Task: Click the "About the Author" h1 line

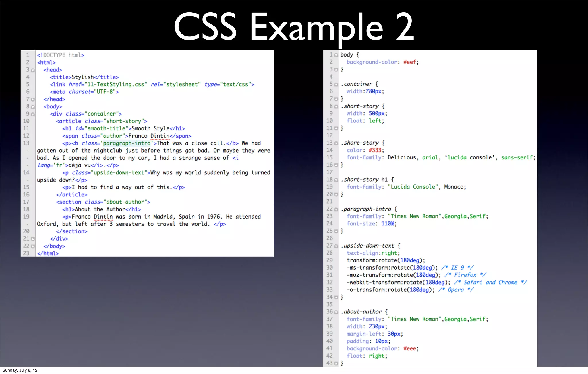Action: [x=102, y=209]
